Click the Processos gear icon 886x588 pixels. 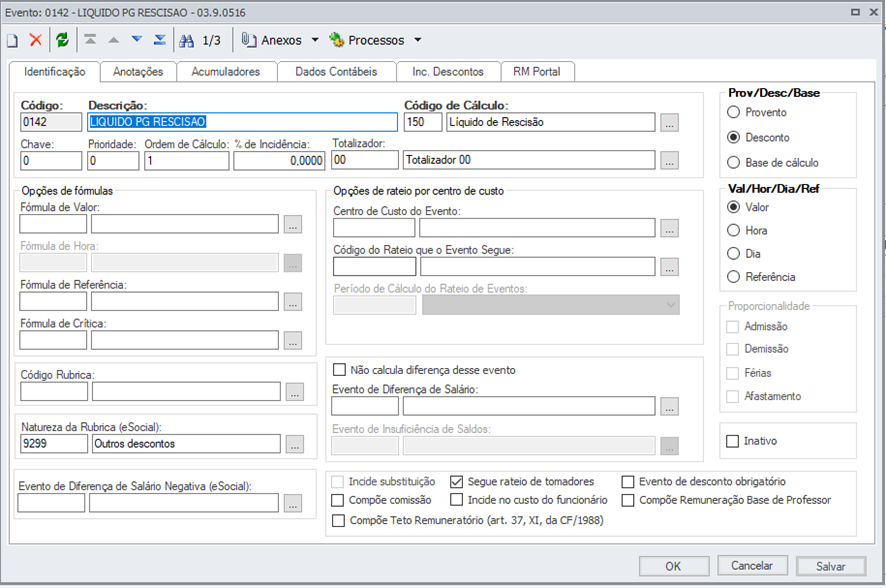[337, 40]
